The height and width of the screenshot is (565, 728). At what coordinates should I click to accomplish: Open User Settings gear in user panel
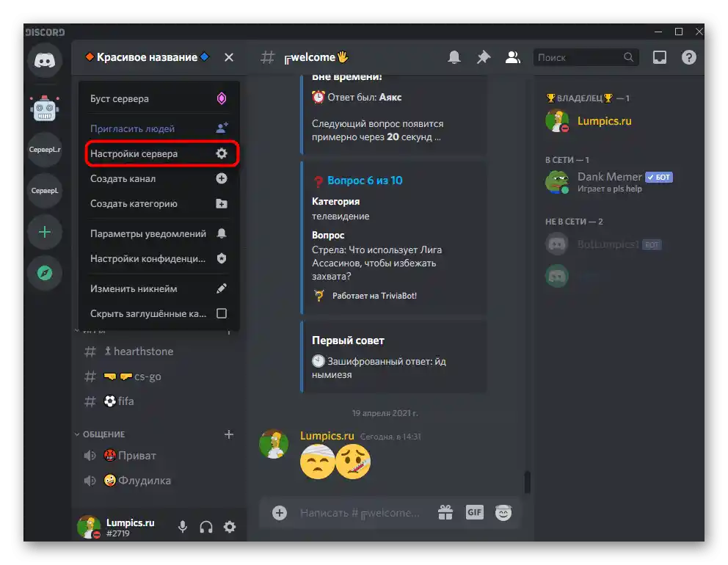230,527
